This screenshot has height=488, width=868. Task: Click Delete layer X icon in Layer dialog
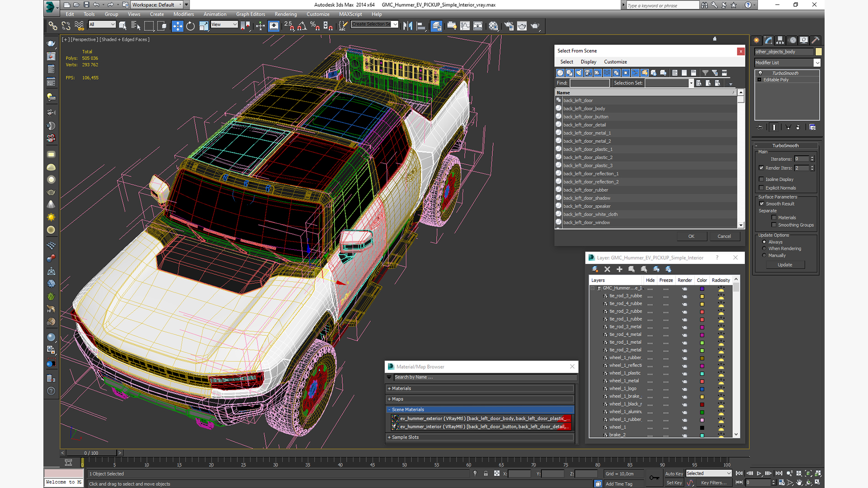click(x=607, y=269)
